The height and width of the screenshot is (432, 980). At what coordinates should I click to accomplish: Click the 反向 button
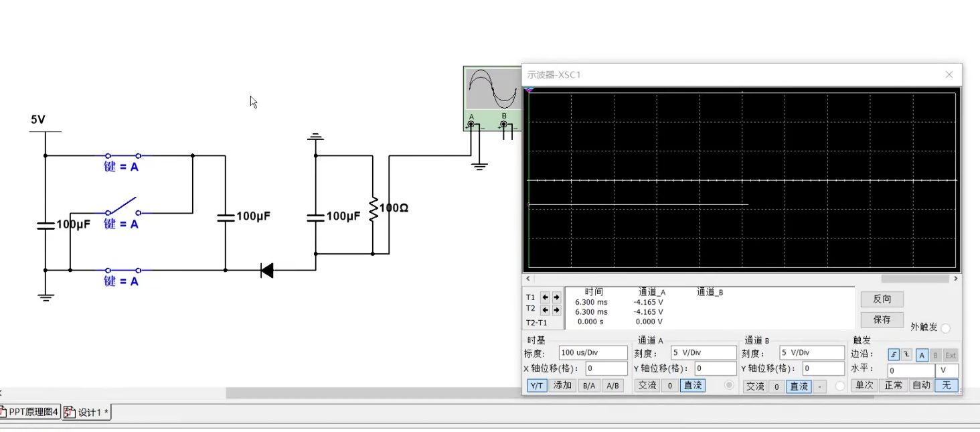coord(882,299)
